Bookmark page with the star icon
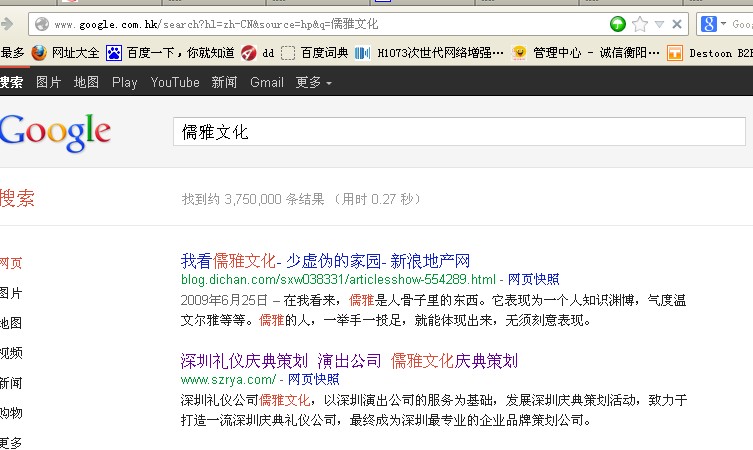Viewport: 753px width, 450px height. tap(640, 24)
